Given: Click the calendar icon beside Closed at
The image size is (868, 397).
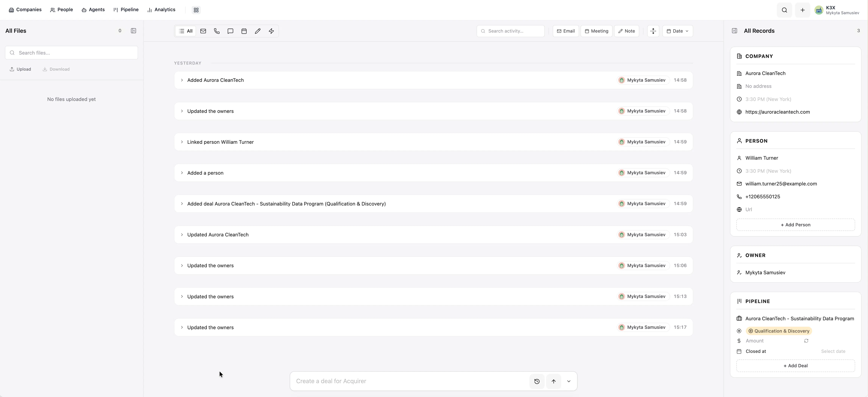Looking at the screenshot, I should click(739, 351).
